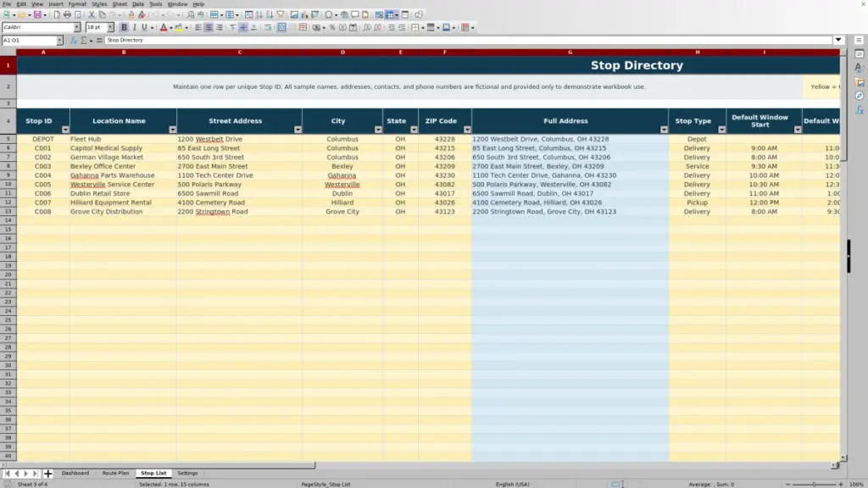
Task: Insert Chart using the chart icon
Action: [304, 14]
